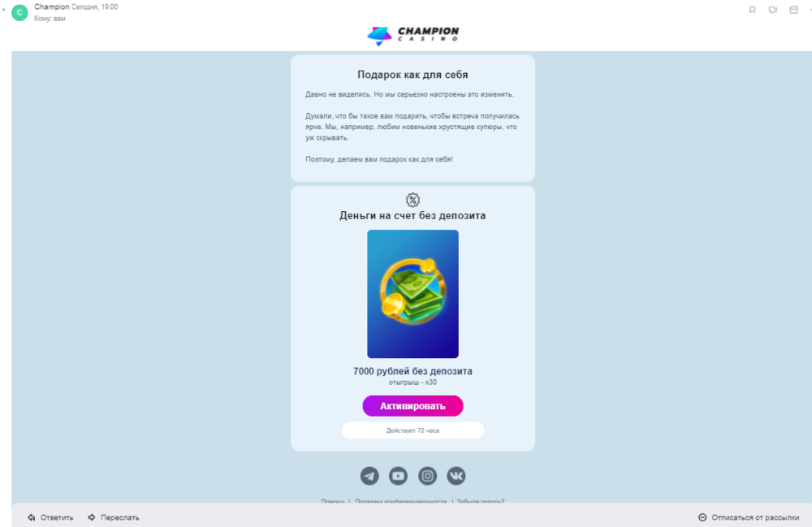This screenshot has width=812, height=527.
Task: Open the Instagram social icon
Action: click(x=427, y=476)
